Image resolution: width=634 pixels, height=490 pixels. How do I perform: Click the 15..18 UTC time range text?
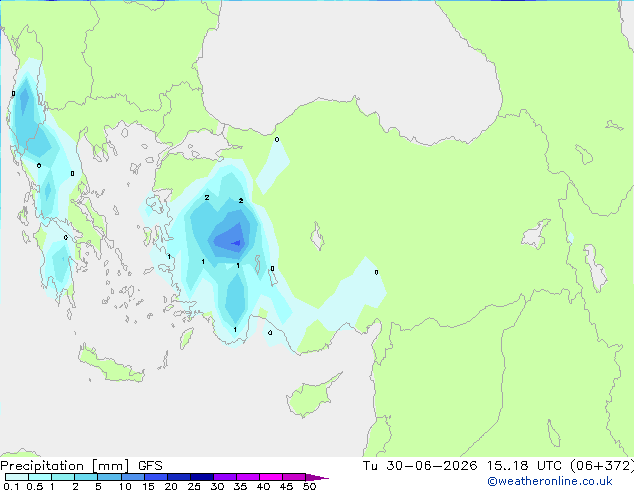524,466
